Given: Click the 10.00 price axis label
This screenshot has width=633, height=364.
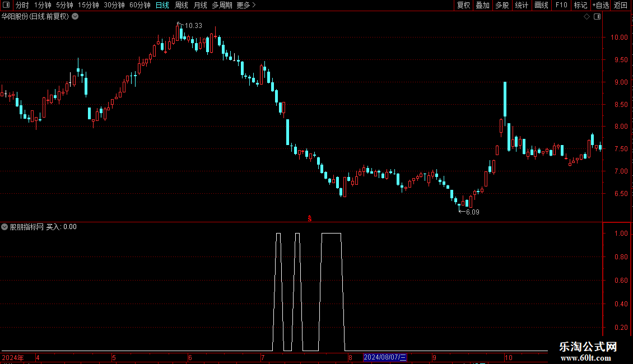Looking at the screenshot, I should (619, 38).
